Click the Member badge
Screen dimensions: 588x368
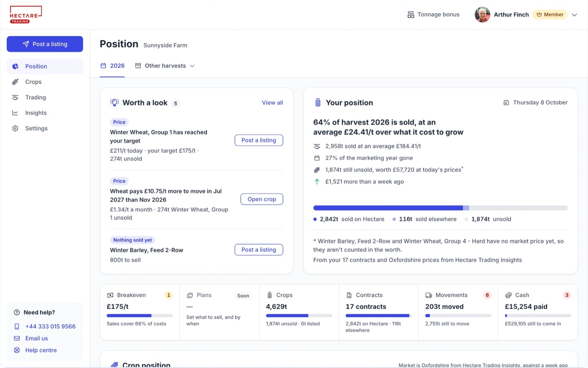pyautogui.click(x=550, y=15)
